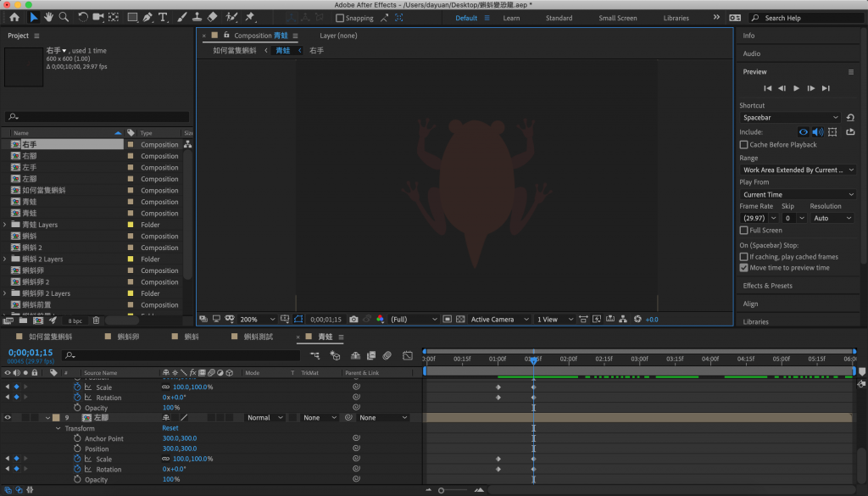The image size is (868, 496).
Task: Select the 如何當隻蝌蚪 composition in Project
Action: [44, 191]
